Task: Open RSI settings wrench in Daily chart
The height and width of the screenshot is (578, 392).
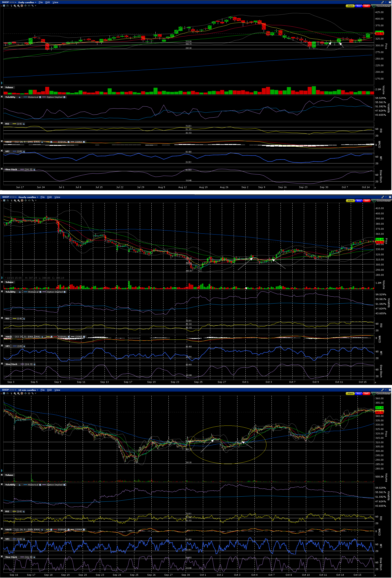Action: pos(24,124)
